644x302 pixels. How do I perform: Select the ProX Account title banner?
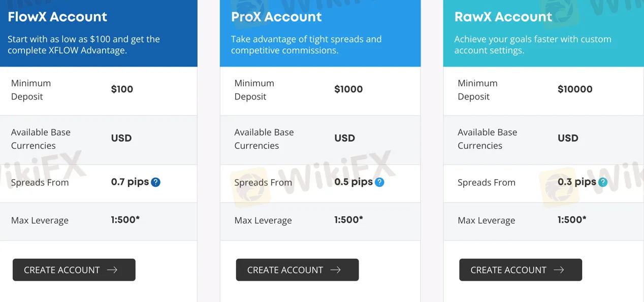click(x=276, y=17)
